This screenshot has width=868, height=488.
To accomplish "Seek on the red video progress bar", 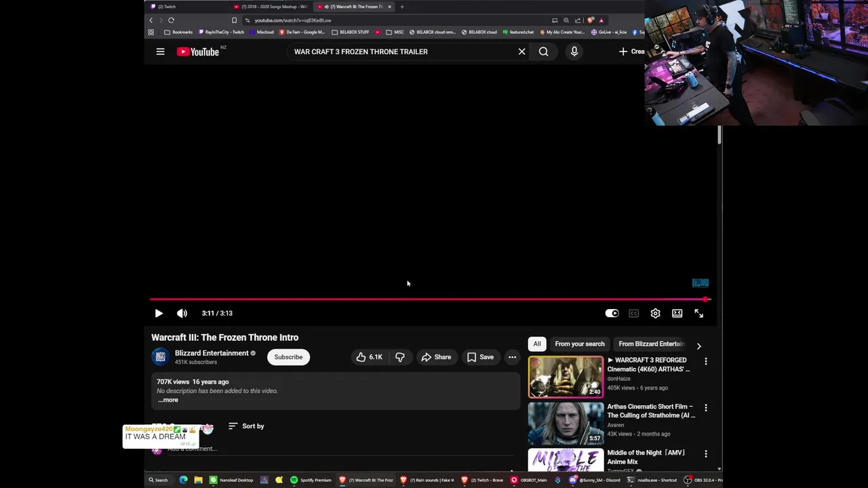I will point(430,299).
